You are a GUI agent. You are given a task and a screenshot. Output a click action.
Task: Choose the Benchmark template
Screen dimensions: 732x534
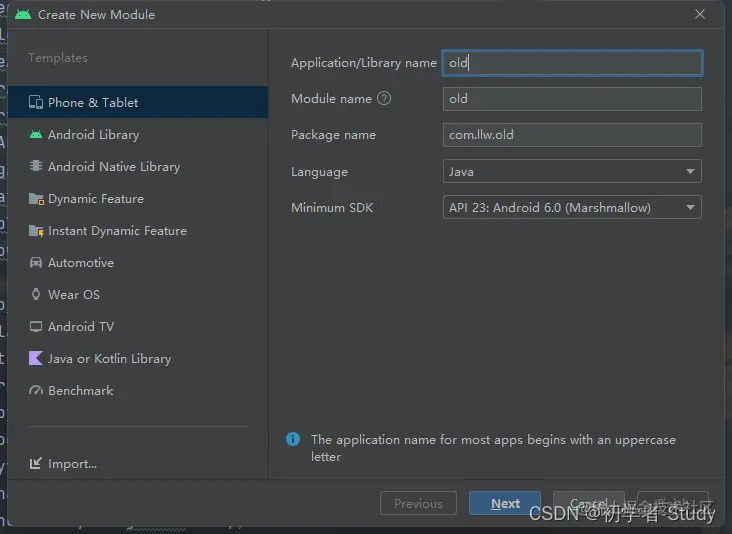point(138,390)
